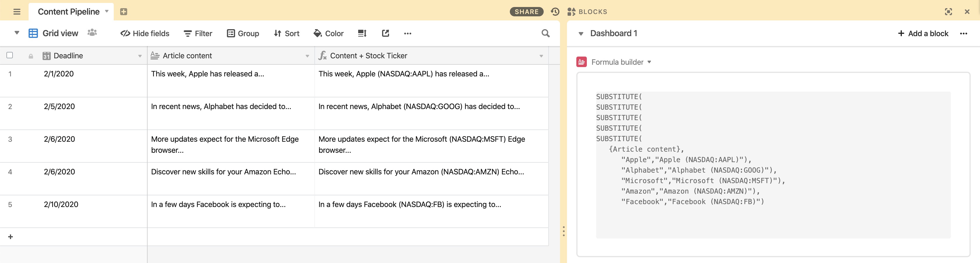980x263 pixels.
Task: Open Content + Stock Ticker column dropdown
Action: 541,56
